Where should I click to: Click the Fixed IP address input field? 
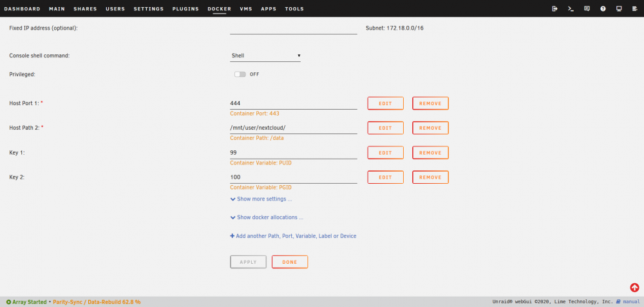point(294,28)
